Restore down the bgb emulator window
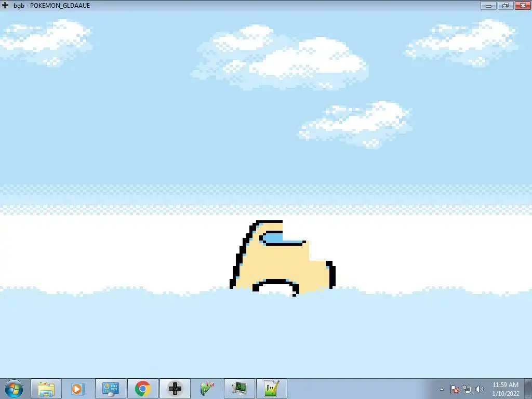Screen dimensions: 532x399 (x=506, y=5)
